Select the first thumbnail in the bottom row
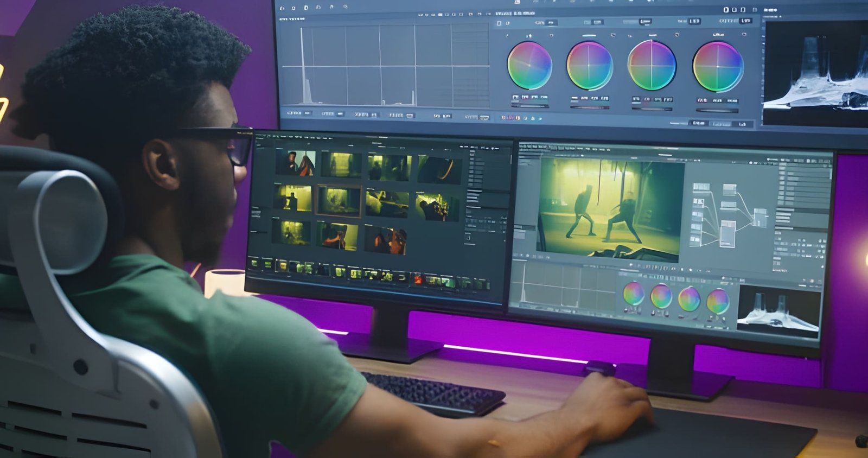The width and height of the screenshot is (868, 458). (x=291, y=232)
